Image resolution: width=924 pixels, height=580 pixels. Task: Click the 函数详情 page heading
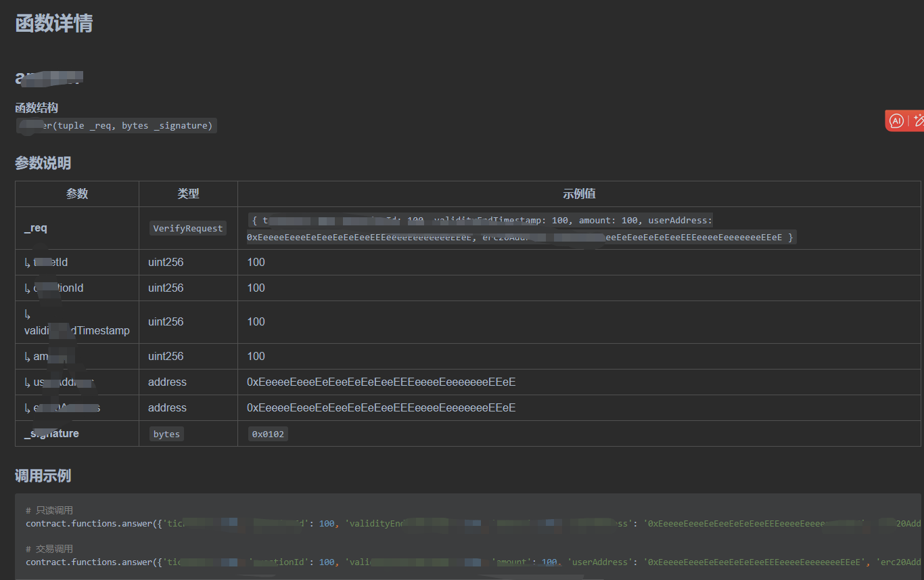pyautogui.click(x=54, y=23)
